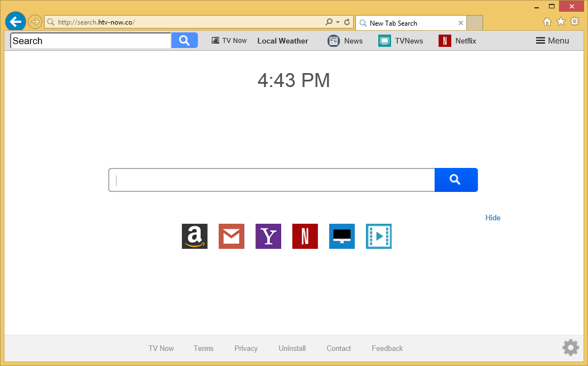Screen dimensions: 588x366
Task: Click the News toolbar icon
Action: (334, 41)
